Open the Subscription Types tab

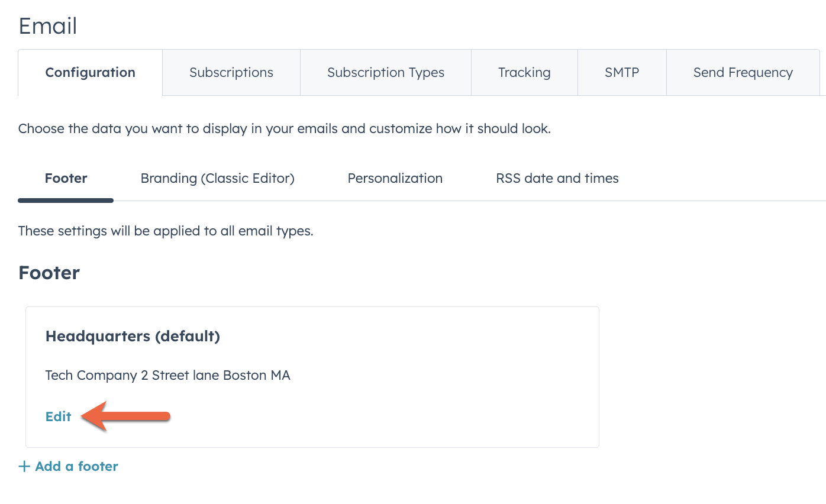[x=385, y=72]
